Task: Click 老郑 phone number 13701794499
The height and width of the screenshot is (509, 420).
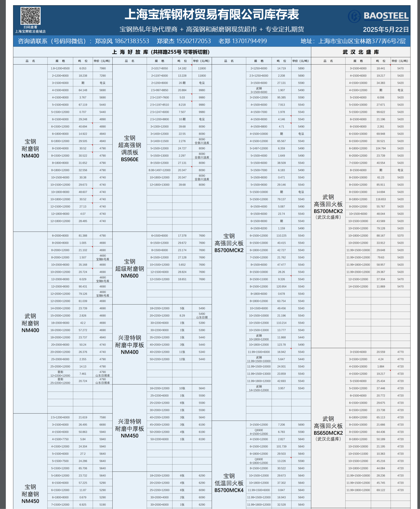Action: point(249,41)
